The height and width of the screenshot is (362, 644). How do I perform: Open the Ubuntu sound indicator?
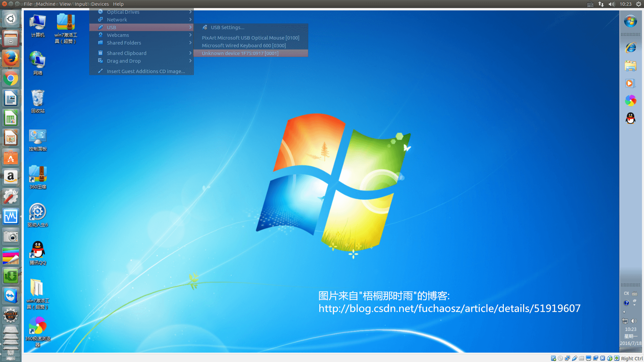point(611,4)
